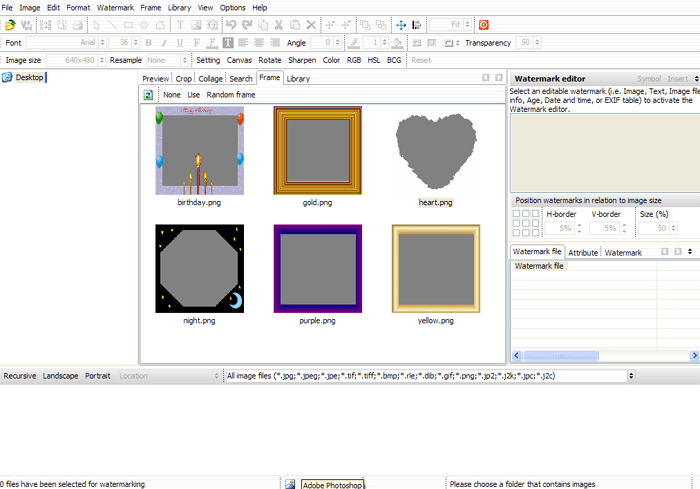700x489 pixels.
Task: Click the Random frame button
Action: [231, 95]
